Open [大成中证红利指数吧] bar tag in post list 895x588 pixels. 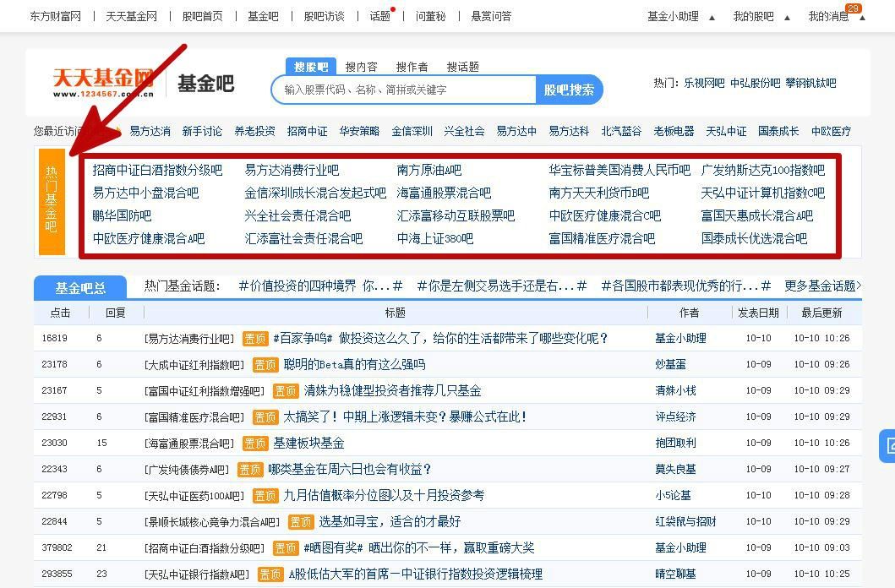coord(194,365)
